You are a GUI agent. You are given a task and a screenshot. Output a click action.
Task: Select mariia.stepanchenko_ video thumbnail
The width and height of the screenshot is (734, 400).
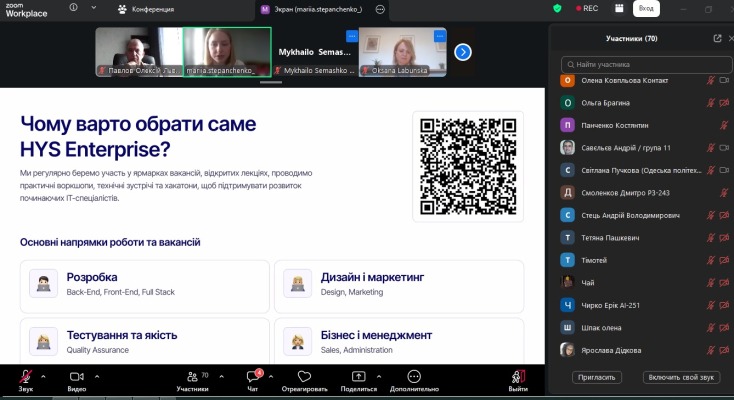click(227, 52)
